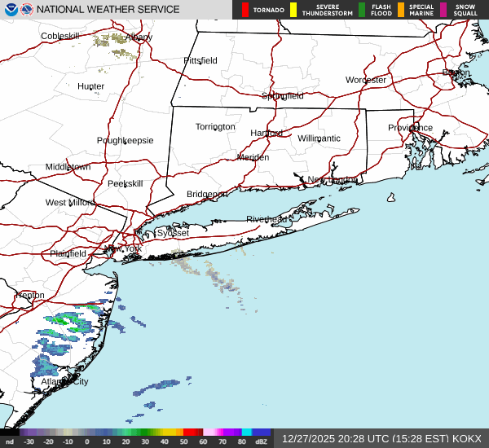489x448 pixels.
Task: Click the Hartford city label on map
Action: click(x=266, y=133)
